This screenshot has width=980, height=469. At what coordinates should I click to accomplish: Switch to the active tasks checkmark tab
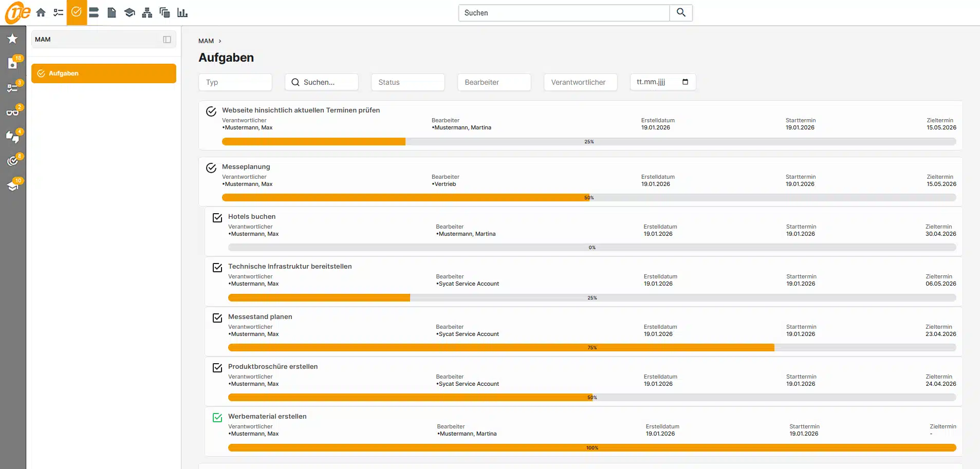[77, 13]
